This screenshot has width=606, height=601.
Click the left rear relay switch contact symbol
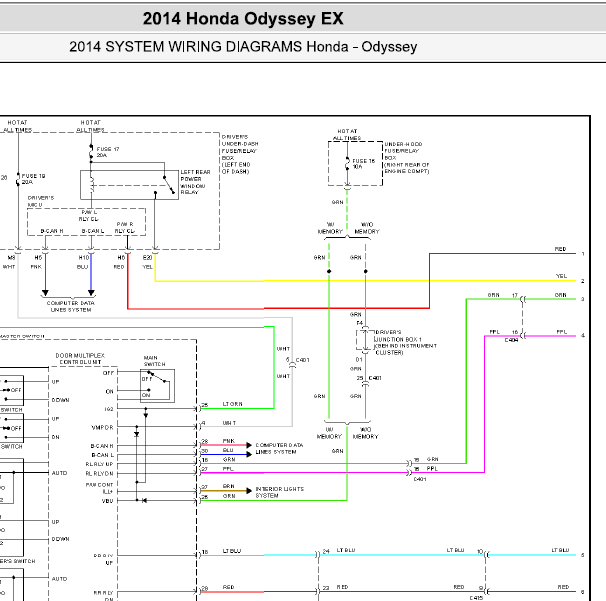click(169, 185)
